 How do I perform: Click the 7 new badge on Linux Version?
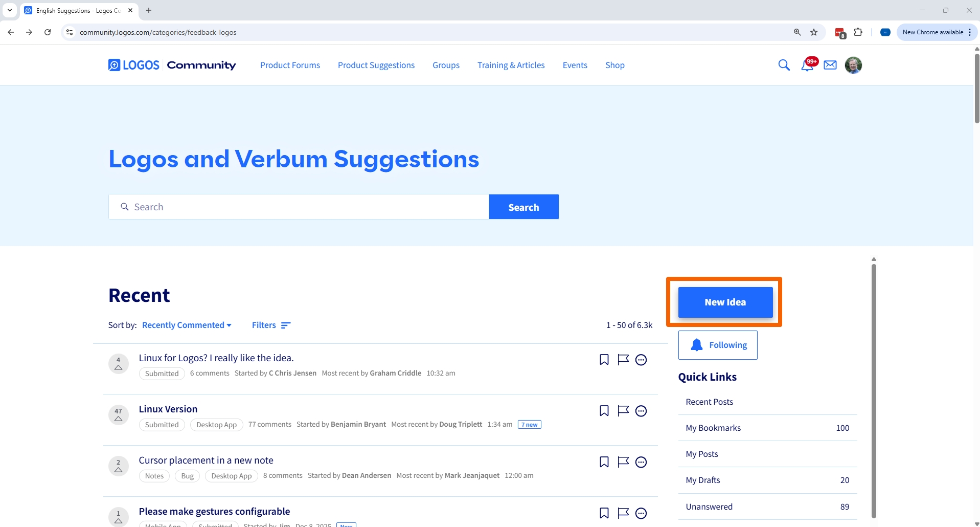530,425
